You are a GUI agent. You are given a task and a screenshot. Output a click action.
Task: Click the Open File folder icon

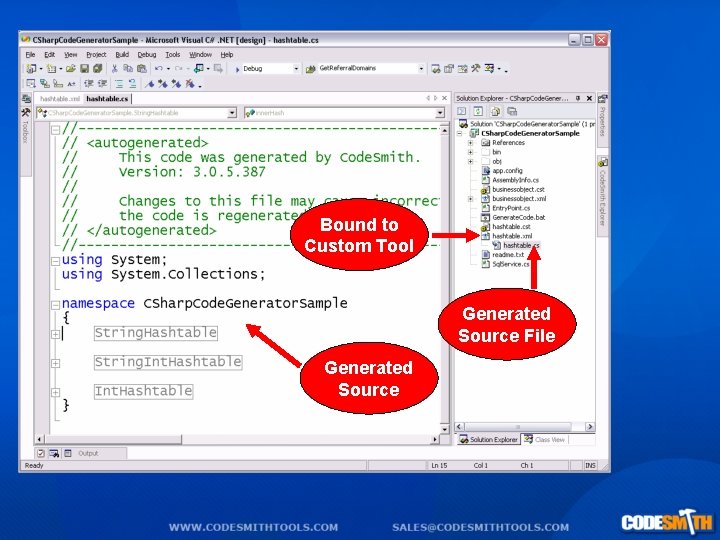point(70,69)
